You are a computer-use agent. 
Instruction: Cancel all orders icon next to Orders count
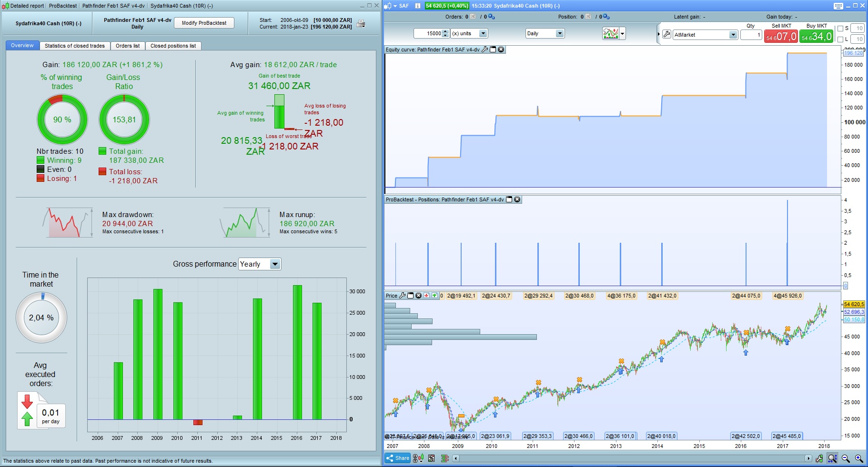473,17
